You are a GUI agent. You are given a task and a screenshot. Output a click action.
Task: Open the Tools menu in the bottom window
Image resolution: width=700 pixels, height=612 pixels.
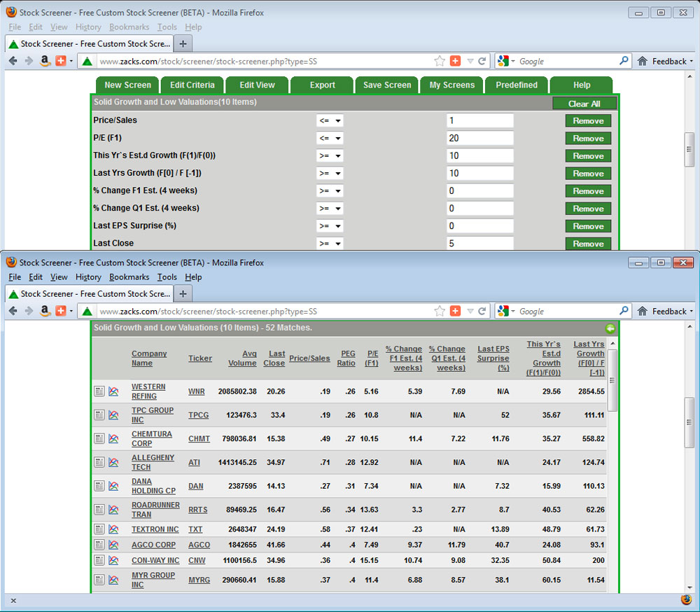point(167,277)
